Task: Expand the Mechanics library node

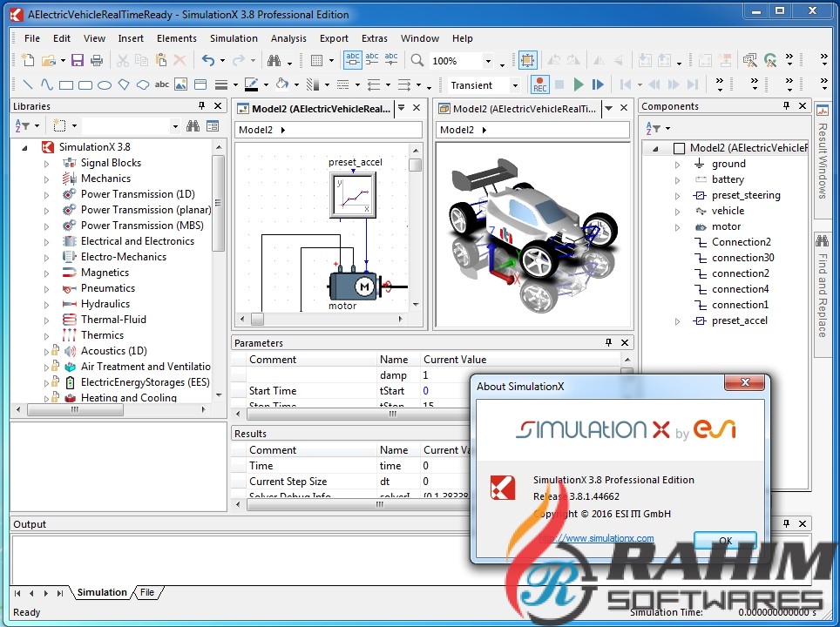Action: pyautogui.click(x=46, y=179)
